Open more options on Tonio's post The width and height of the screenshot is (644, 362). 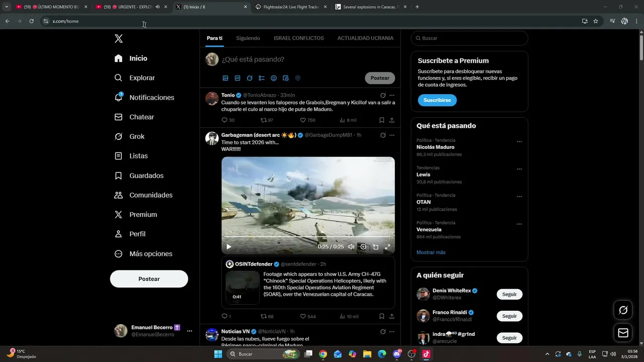[x=392, y=95]
